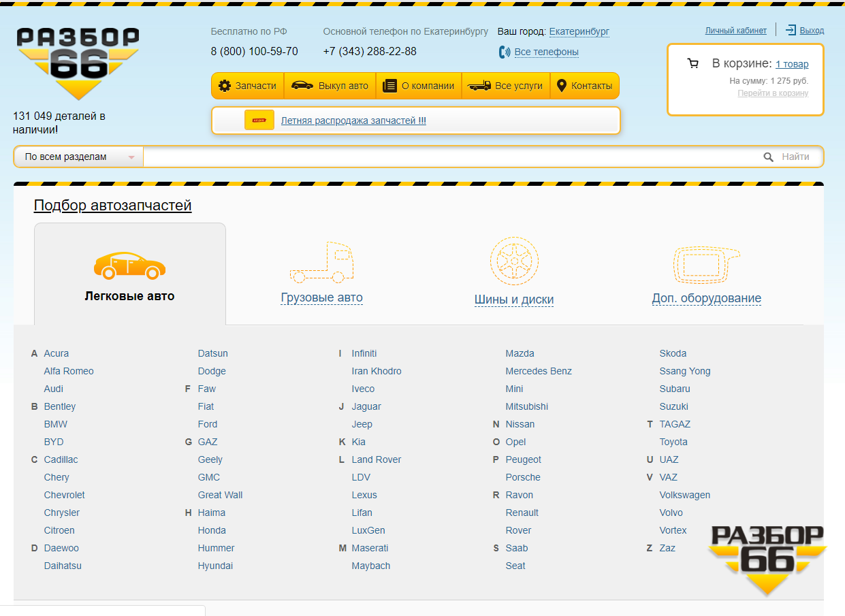Click the car icon beside Выкуп авто

coord(302,86)
